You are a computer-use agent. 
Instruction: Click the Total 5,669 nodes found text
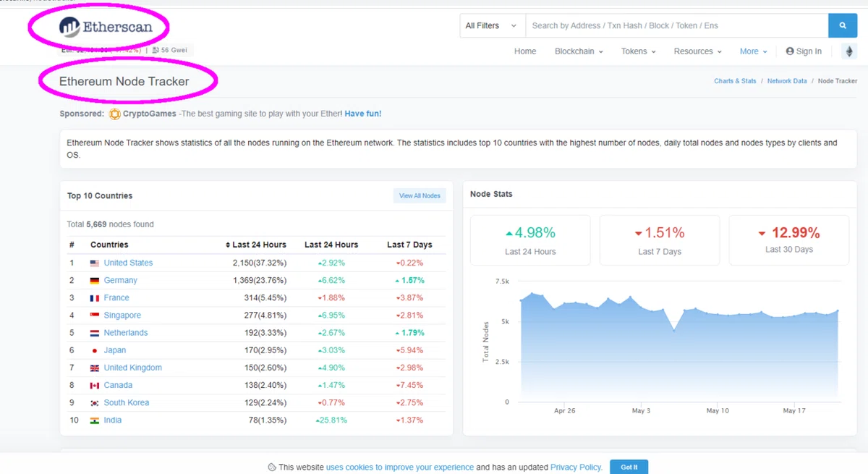pyautogui.click(x=110, y=224)
